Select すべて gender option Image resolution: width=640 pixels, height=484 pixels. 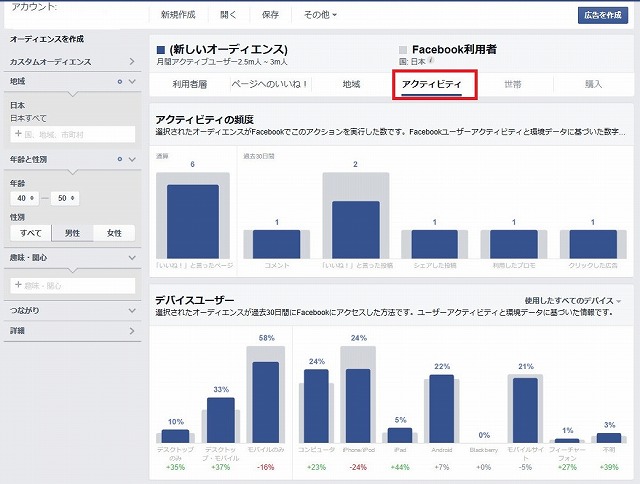(x=31, y=233)
